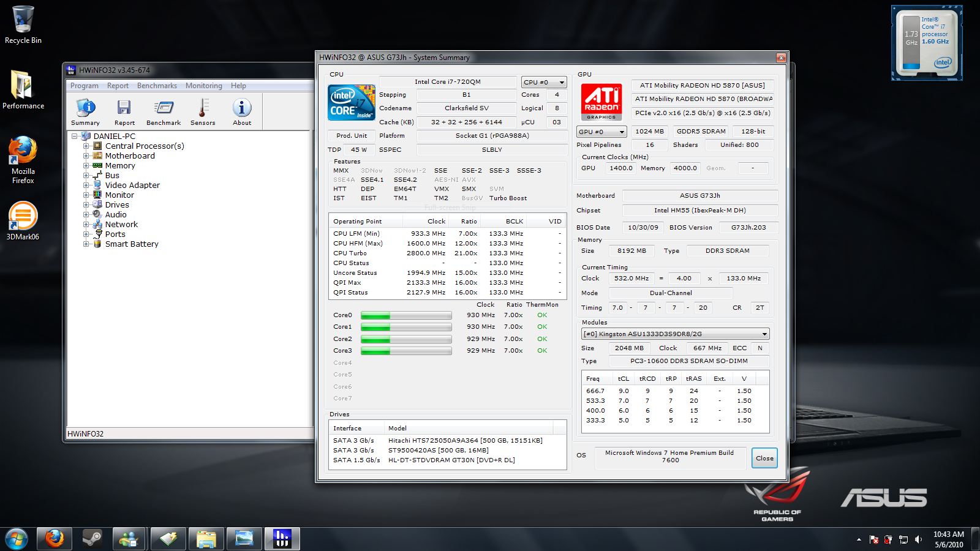The width and height of the screenshot is (980, 551).
Task: Select the Smart Battery tree item
Action: click(x=132, y=244)
